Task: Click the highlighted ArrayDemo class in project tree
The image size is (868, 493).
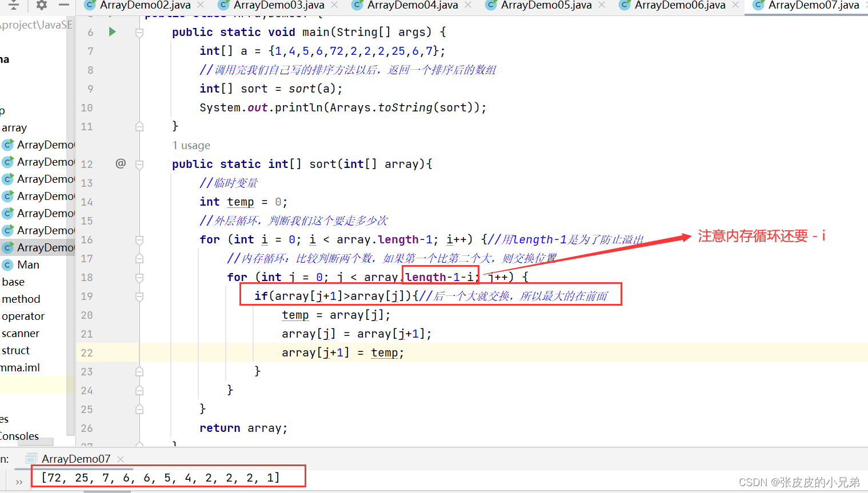Action: click(38, 247)
